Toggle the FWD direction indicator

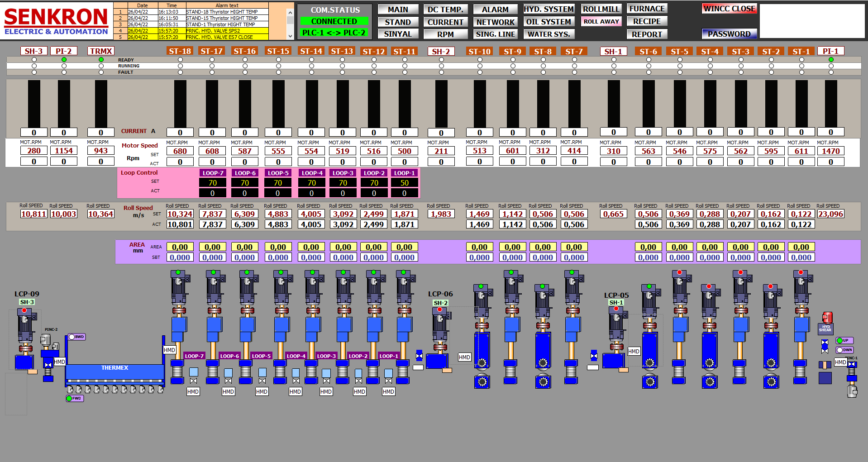click(x=75, y=398)
